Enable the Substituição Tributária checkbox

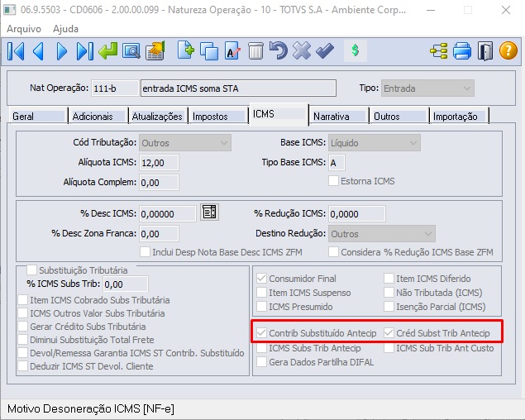(31, 270)
